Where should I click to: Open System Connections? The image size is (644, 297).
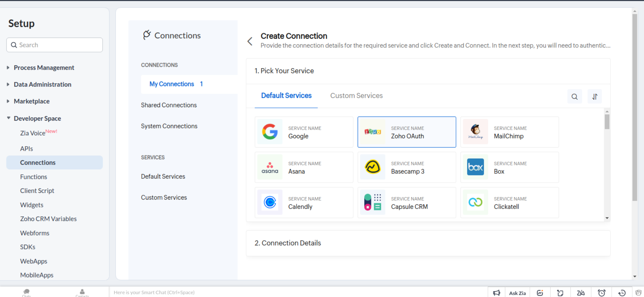tap(169, 126)
